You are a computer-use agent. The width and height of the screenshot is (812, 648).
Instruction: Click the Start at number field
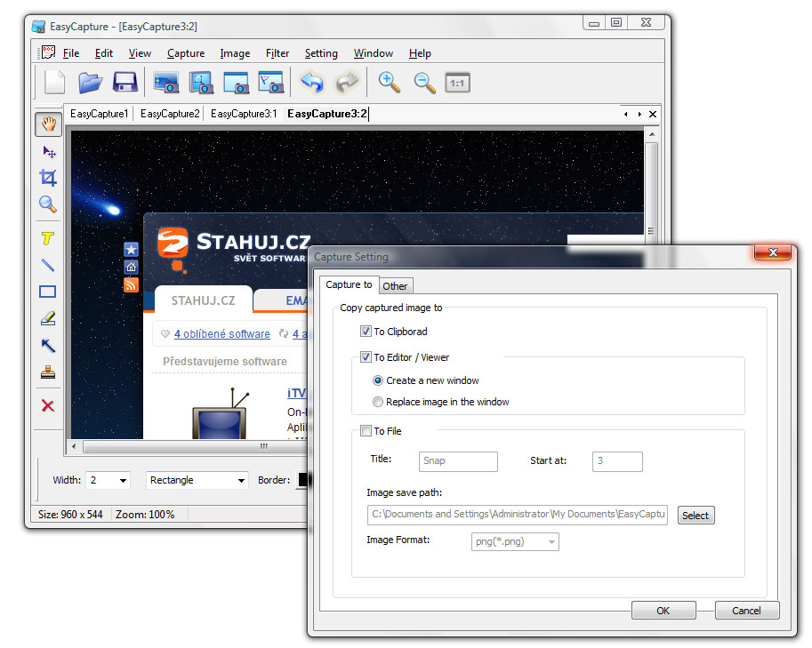coord(617,461)
